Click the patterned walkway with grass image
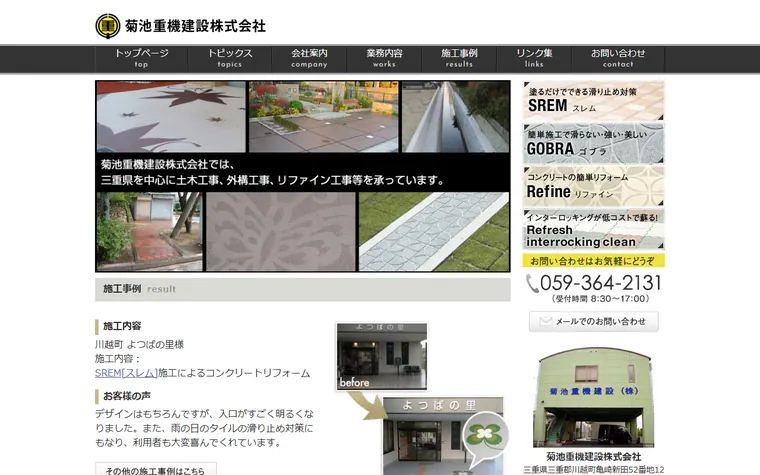Image resolution: width=760 pixels, height=475 pixels. 434,231
